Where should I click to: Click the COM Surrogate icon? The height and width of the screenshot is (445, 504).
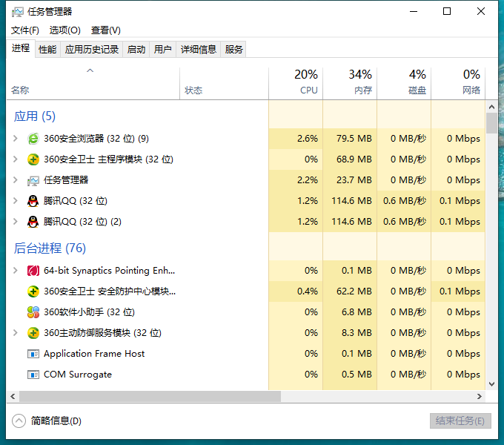pyautogui.click(x=33, y=375)
